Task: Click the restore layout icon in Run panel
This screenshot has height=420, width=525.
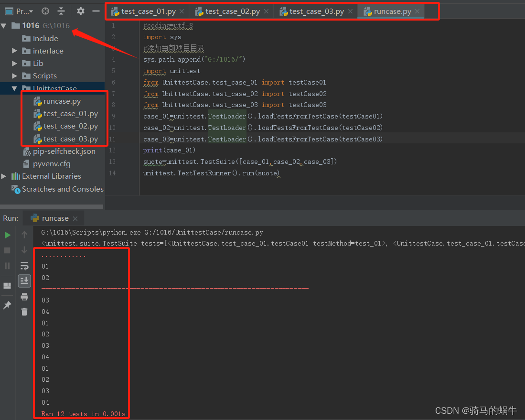Action: tap(7, 286)
